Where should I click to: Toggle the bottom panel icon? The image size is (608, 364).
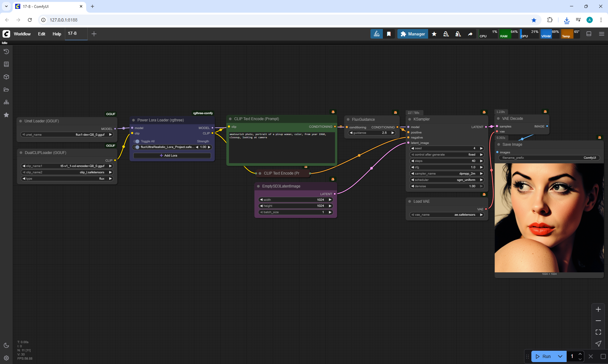coord(589,34)
